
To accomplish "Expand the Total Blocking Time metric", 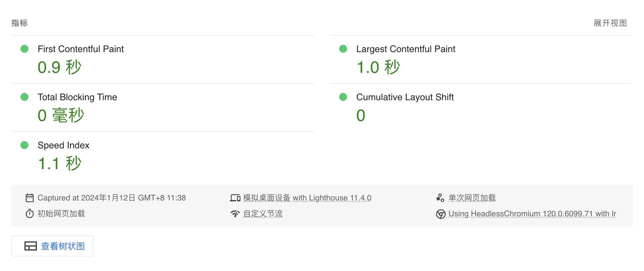I will tap(163, 107).
